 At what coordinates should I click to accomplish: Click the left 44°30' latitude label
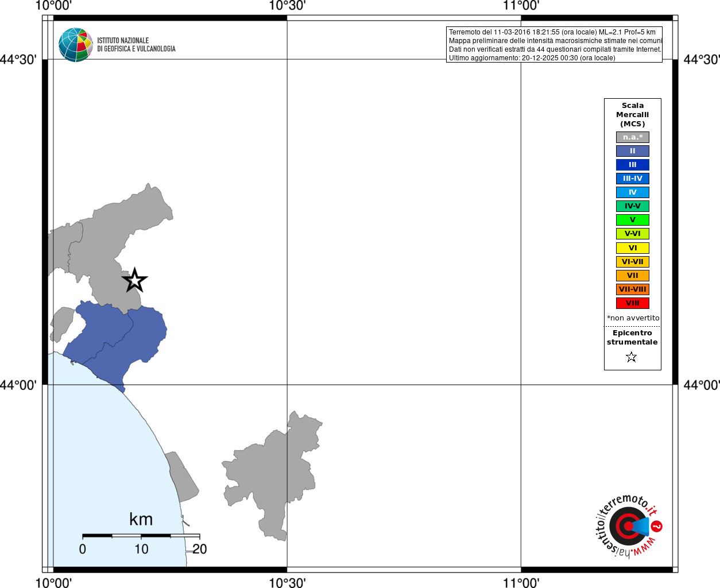18,60
